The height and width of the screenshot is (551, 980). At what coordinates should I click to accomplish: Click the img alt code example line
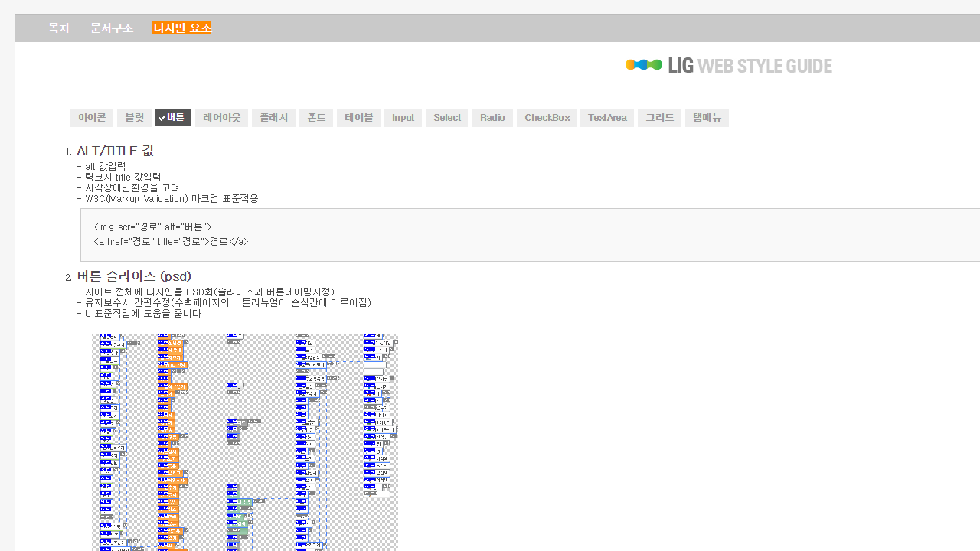point(152,227)
